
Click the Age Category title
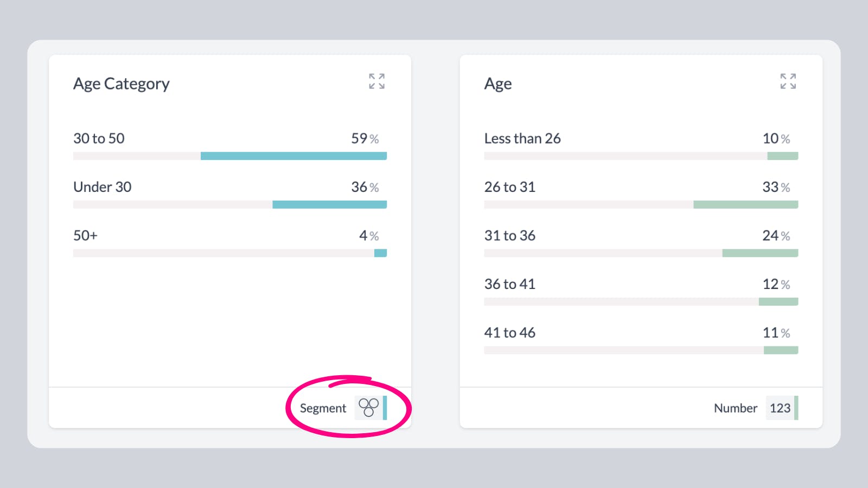[122, 84]
